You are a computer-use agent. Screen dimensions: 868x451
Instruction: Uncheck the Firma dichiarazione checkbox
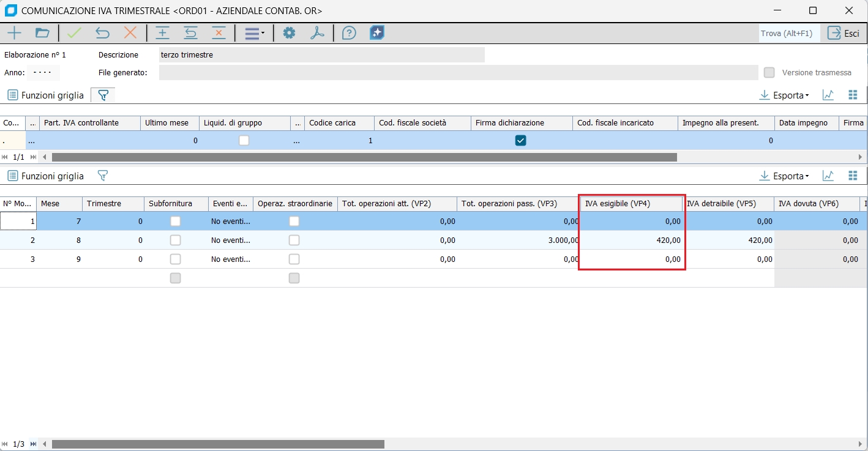[x=520, y=141]
